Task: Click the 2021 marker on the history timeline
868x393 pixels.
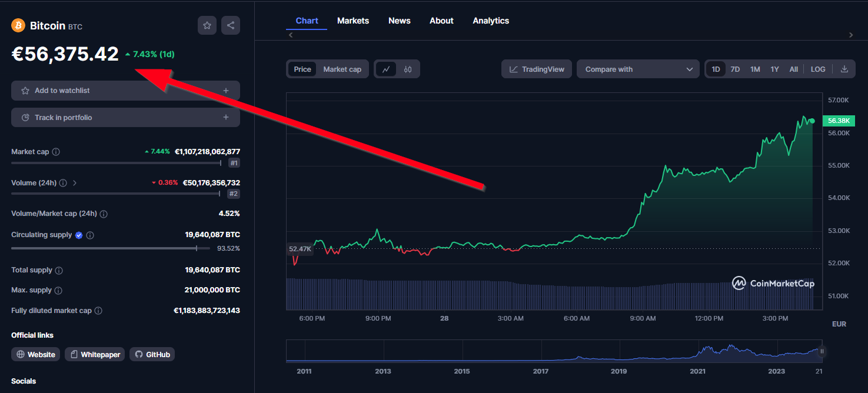Action: pos(698,371)
